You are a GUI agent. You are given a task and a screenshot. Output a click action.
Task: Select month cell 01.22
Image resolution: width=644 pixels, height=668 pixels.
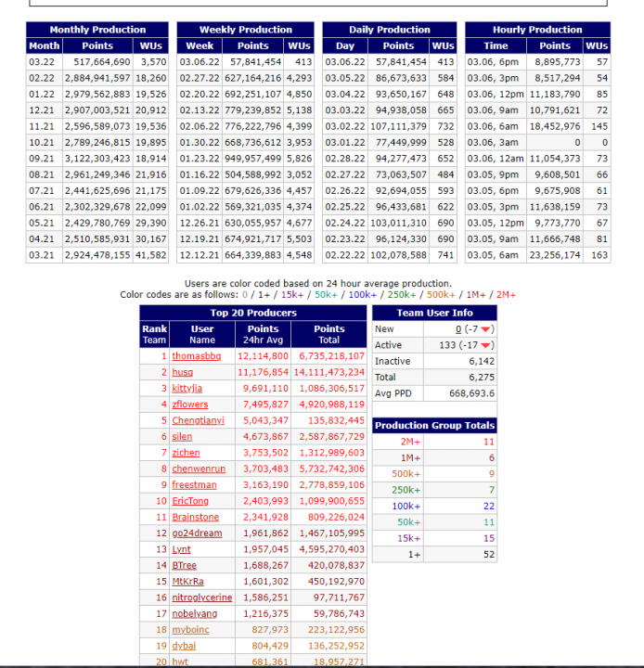click(42, 95)
